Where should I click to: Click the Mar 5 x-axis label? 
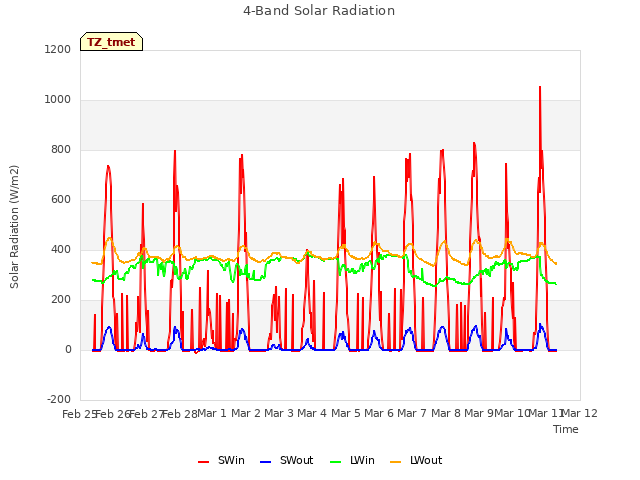click(x=346, y=413)
